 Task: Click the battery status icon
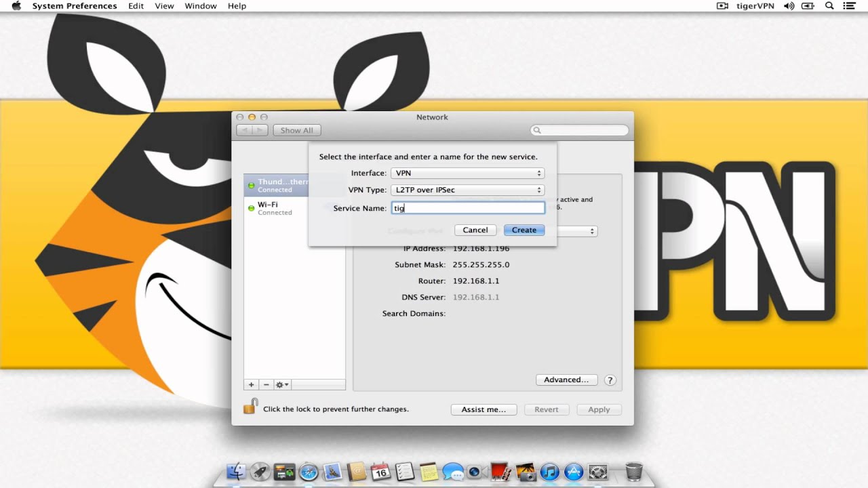click(x=809, y=6)
